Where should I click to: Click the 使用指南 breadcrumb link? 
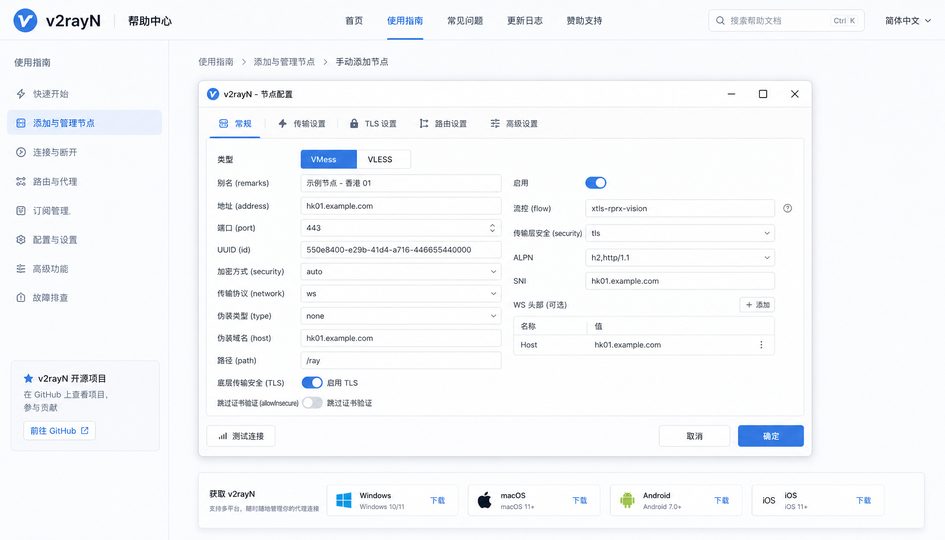click(x=216, y=61)
